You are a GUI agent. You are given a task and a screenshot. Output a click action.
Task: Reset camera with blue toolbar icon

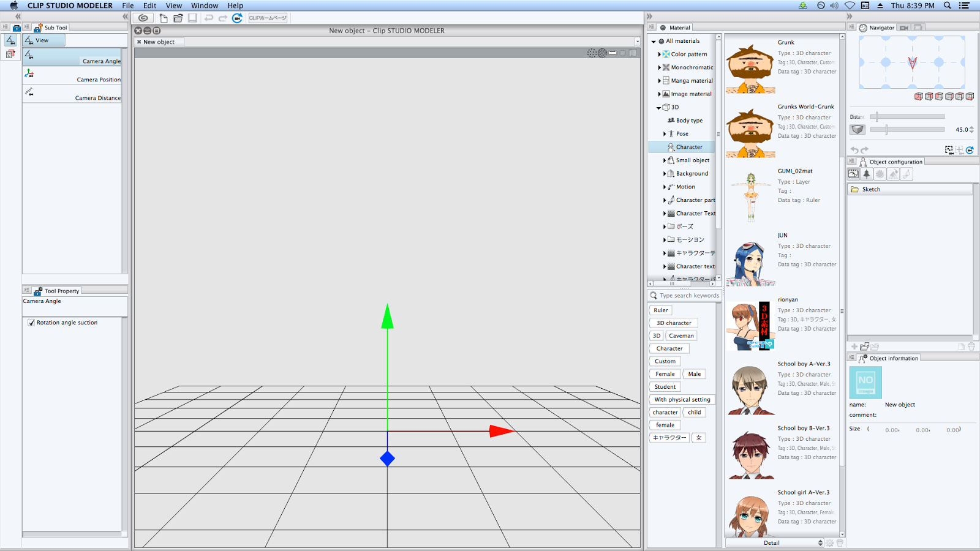[237, 18]
